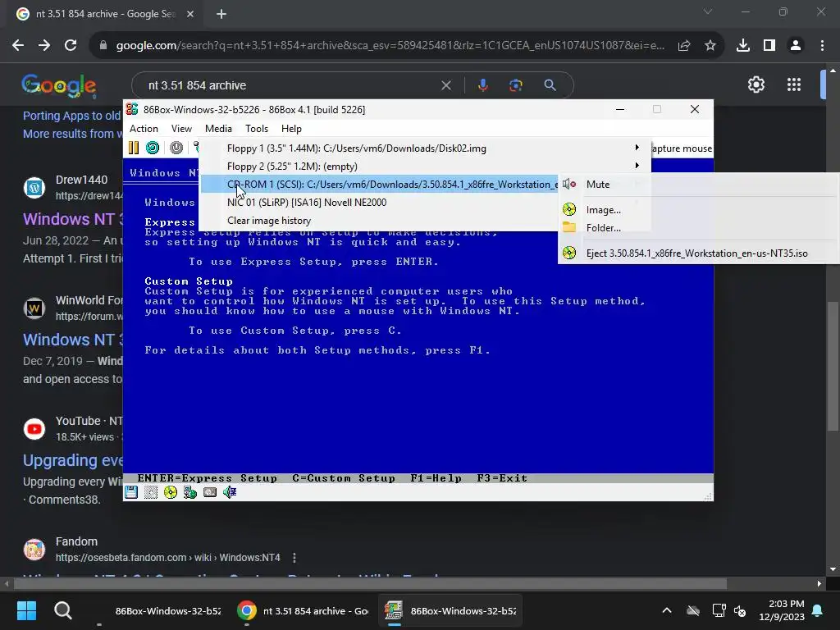
Task: Eject 3.50.854.1_x86fre_Workstation ISO
Action: (x=699, y=253)
